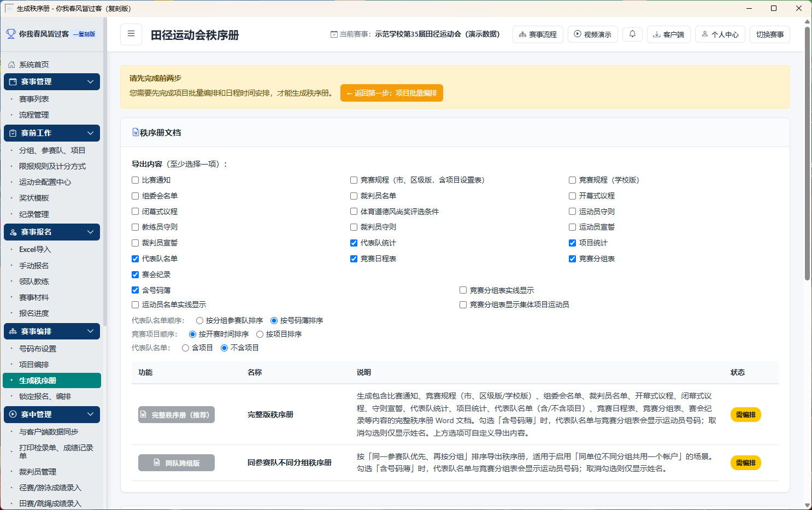Open 视频演示 from top bar
The width and height of the screenshot is (812, 510).
593,34
